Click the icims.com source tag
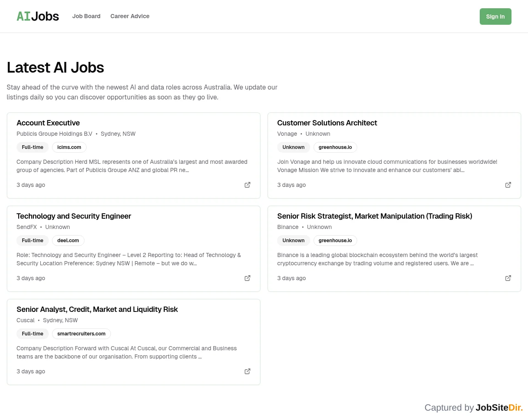This screenshot has width=528, height=420. tap(69, 147)
